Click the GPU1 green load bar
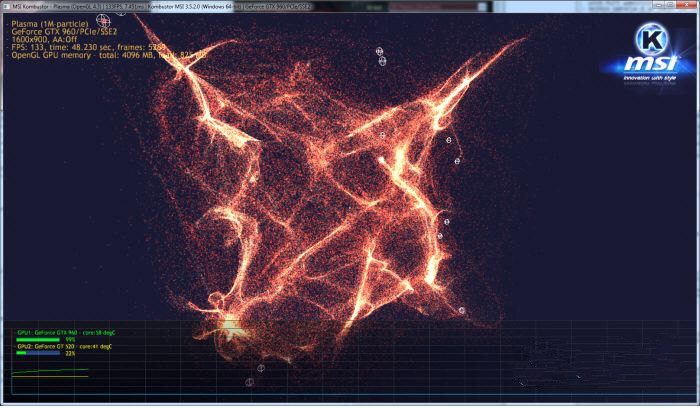Screen dimensions: 700x408 [x=38, y=340]
